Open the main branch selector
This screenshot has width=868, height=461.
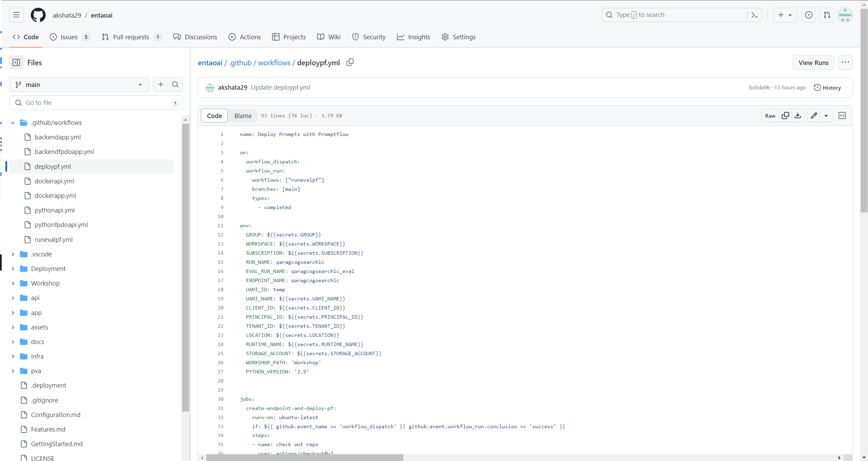pos(79,85)
